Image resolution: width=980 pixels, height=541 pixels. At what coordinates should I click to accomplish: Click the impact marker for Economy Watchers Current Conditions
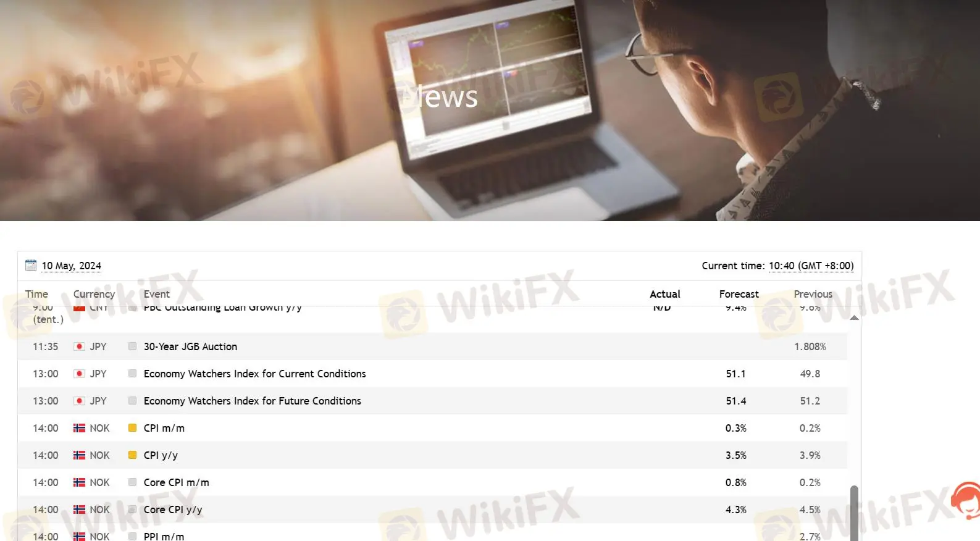[132, 374]
